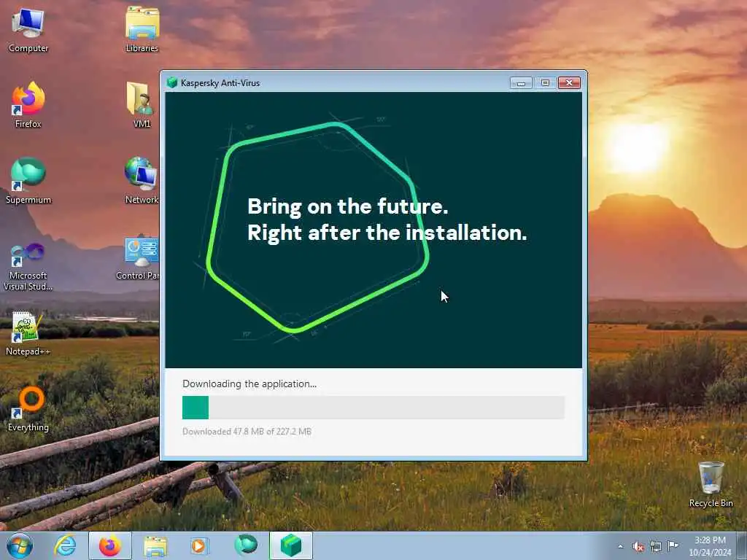Show hidden system tray icons
The width and height of the screenshot is (747, 560).
click(620, 546)
